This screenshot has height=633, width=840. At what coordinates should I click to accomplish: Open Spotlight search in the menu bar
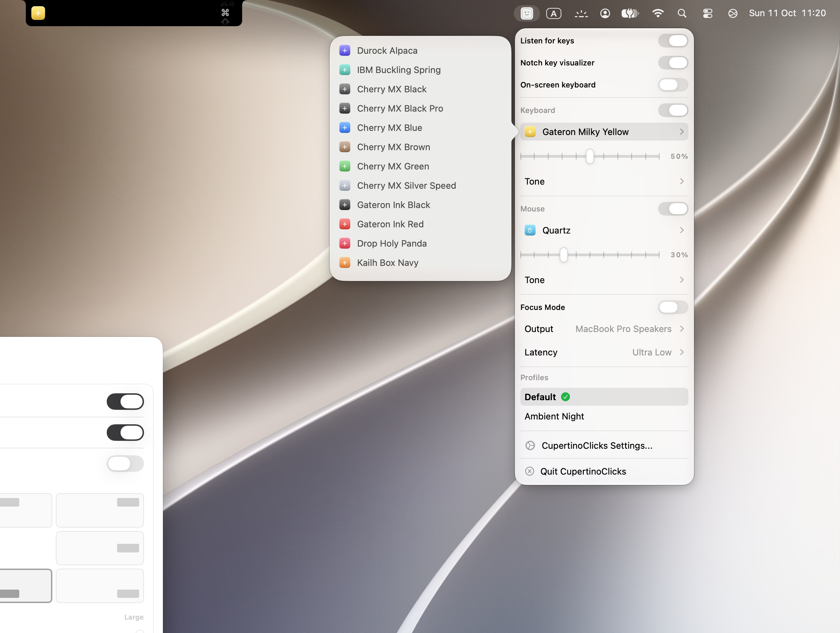click(x=682, y=14)
